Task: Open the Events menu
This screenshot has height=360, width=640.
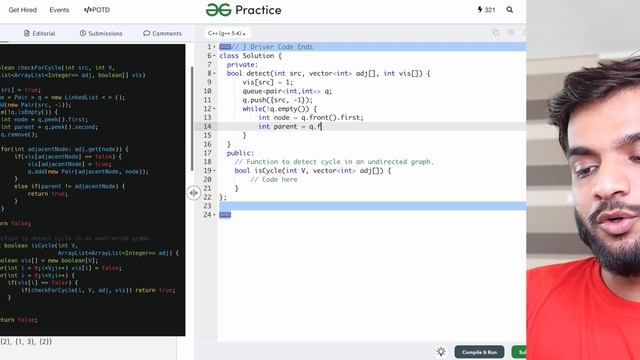Action: pos(59,10)
